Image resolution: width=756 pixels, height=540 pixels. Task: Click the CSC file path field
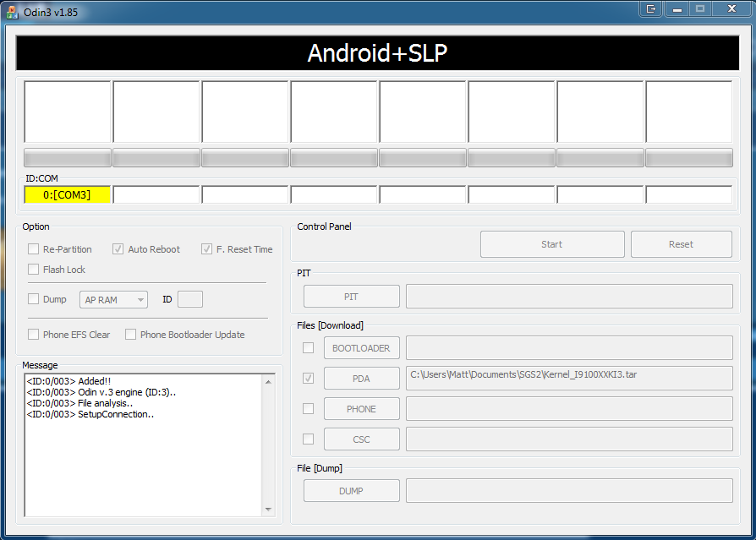[569, 439]
